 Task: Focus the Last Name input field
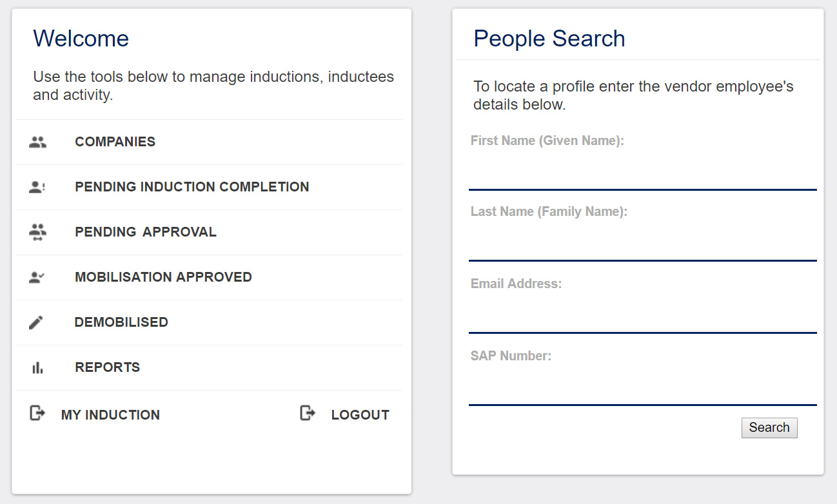point(643,242)
